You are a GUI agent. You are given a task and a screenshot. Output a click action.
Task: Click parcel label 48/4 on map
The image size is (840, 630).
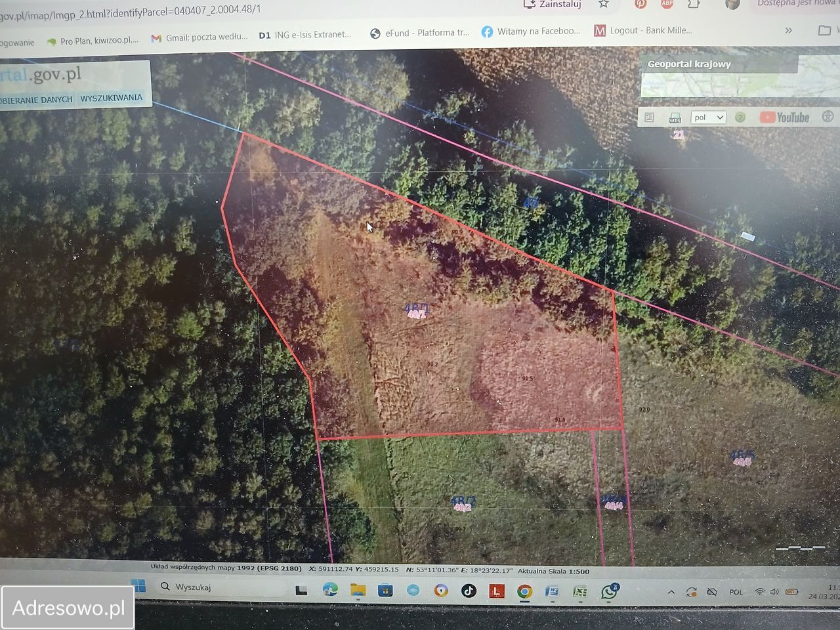click(x=614, y=502)
